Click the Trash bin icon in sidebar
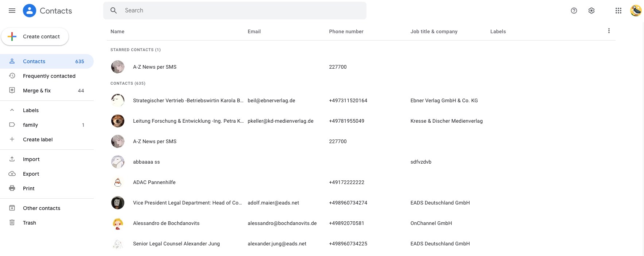The width and height of the screenshot is (644, 256). point(12,223)
